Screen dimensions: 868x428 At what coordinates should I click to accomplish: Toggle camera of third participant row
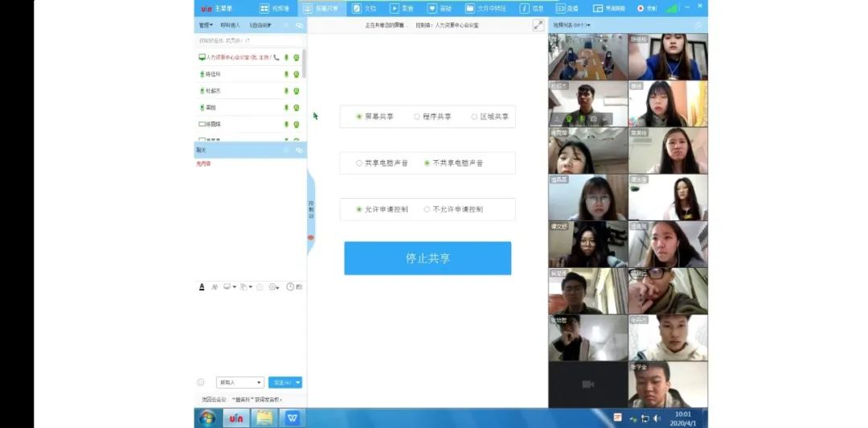pos(296,91)
